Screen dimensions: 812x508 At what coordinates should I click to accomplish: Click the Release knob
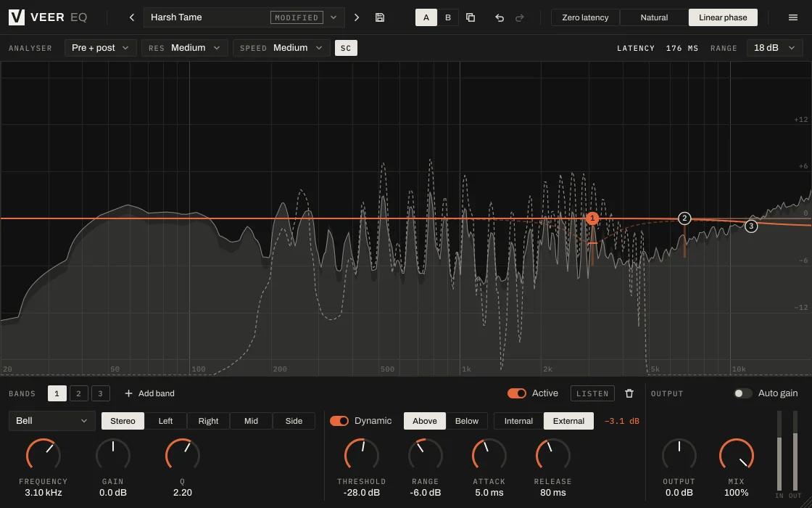coord(552,455)
